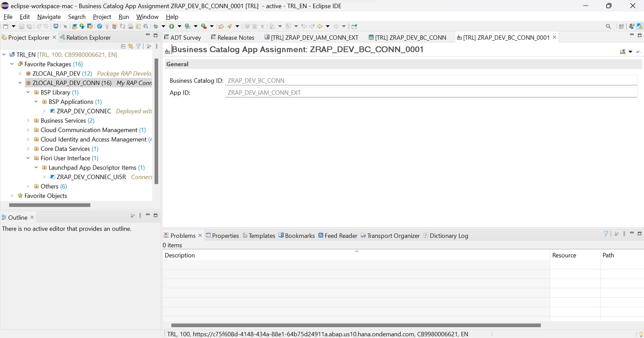Click the New wizard icon in the toolbar
The height and width of the screenshot is (338, 644).
click(6, 26)
